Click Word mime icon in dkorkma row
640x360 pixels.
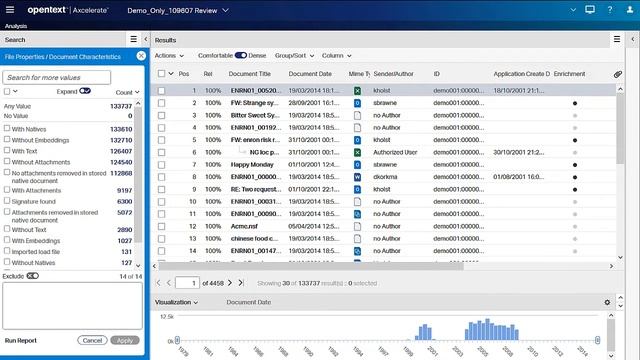coord(357,177)
